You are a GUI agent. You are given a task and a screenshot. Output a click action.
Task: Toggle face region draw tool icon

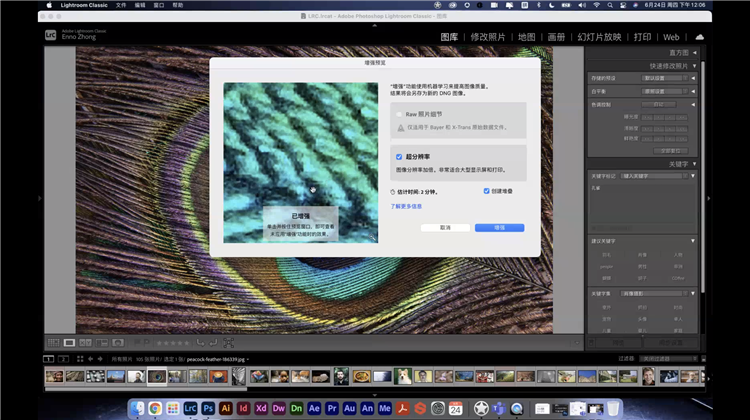pos(229,343)
